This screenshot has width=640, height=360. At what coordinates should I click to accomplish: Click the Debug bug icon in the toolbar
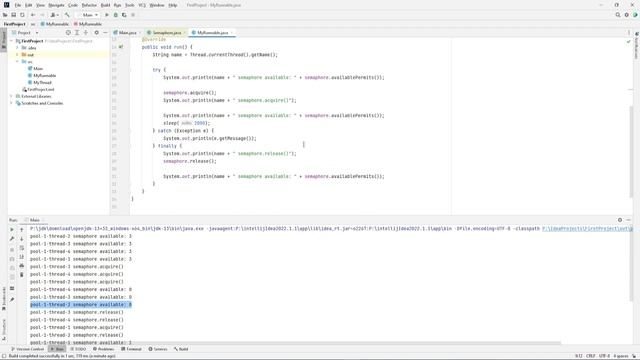point(116,15)
